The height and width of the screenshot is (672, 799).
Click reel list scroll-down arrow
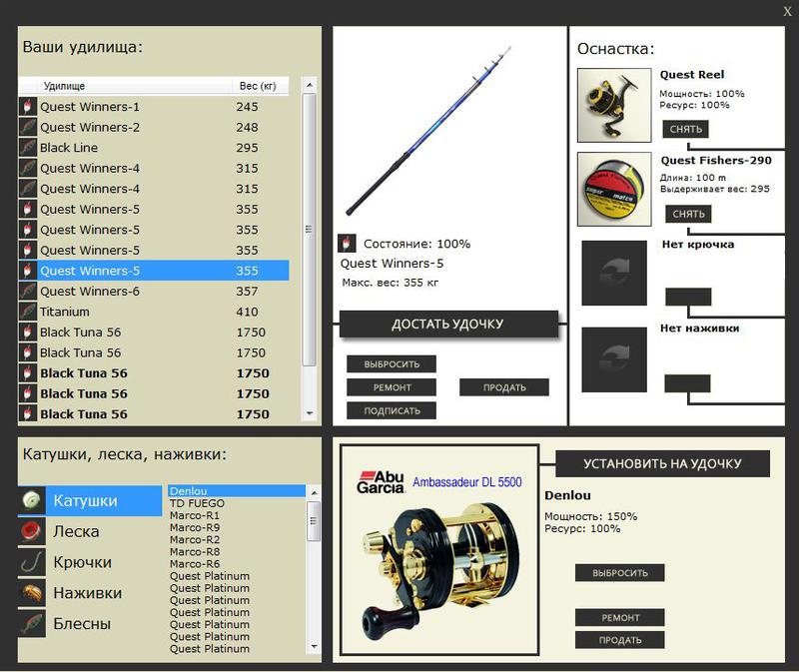[x=315, y=646]
